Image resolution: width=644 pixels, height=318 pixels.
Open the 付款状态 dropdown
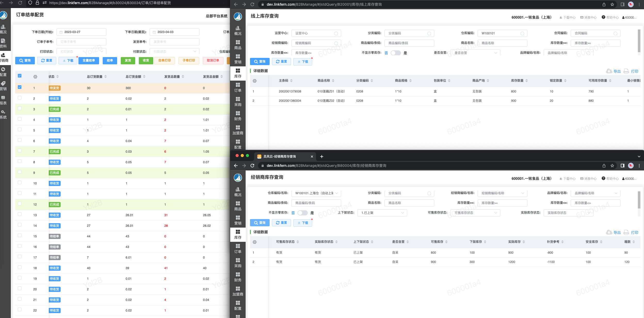174,52
